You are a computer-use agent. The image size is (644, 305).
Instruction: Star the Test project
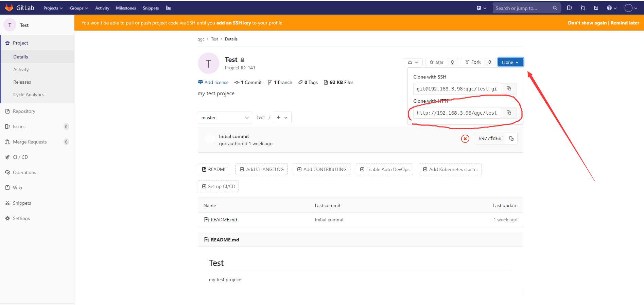pos(436,62)
